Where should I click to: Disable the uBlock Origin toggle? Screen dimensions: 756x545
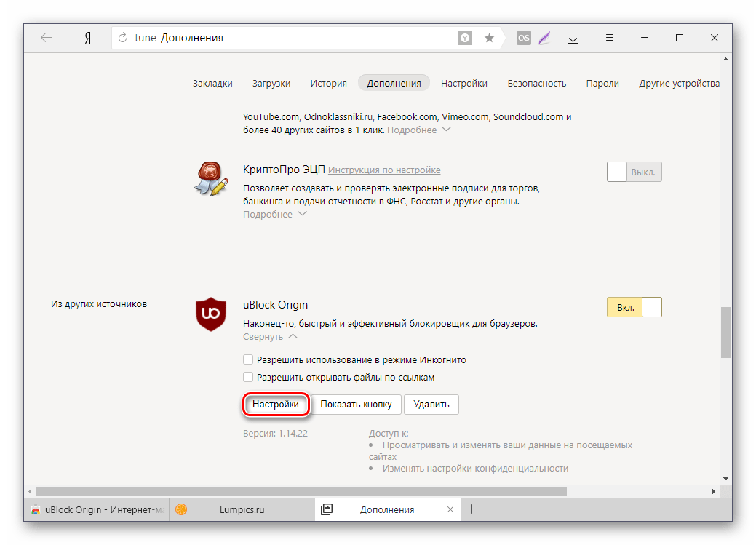coord(634,307)
